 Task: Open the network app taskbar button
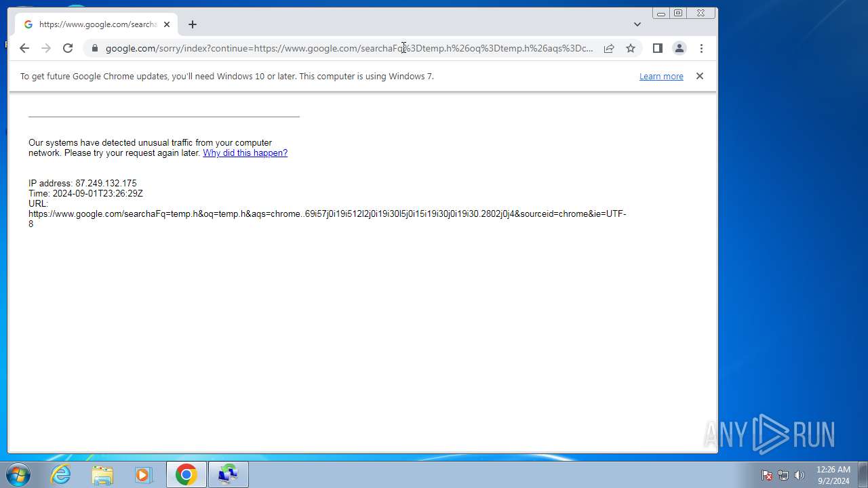coord(229,474)
